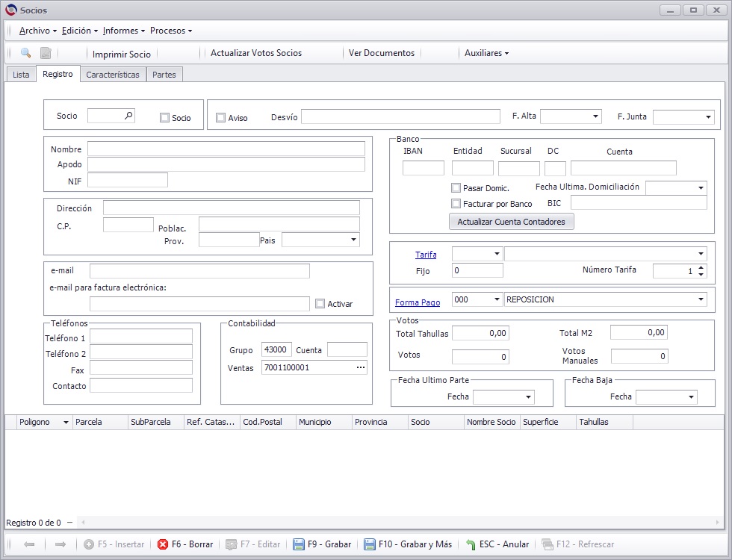
Task: Expand the REPOSICION payment method dropdown
Action: click(x=701, y=299)
